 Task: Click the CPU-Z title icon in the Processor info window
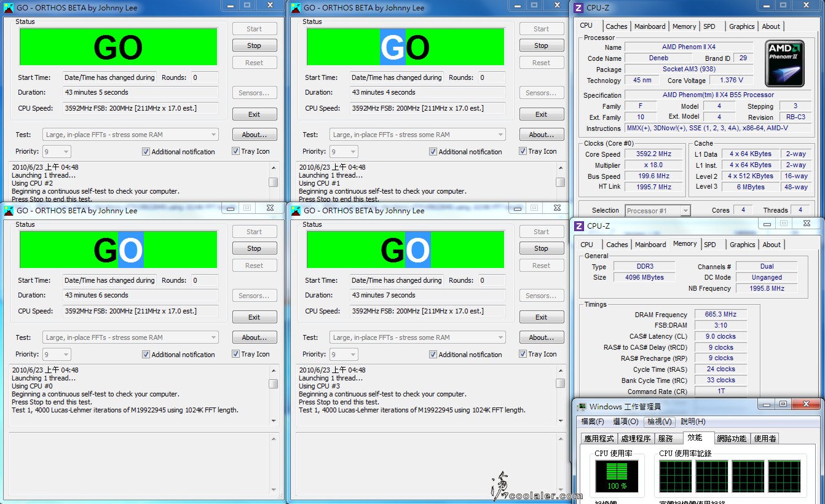pos(578,8)
